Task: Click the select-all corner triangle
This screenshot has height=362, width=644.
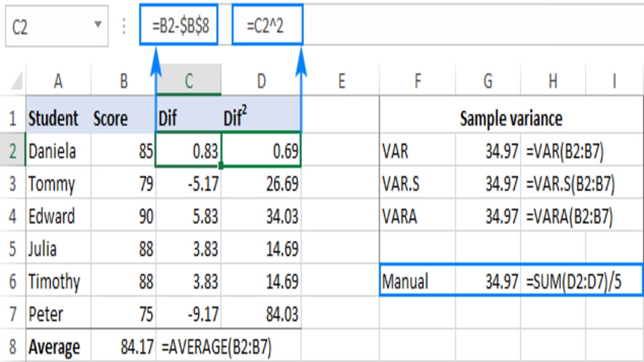Action: [15, 80]
